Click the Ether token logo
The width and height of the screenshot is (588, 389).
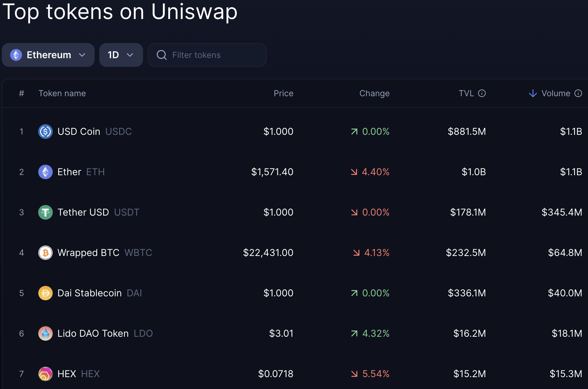click(x=45, y=172)
